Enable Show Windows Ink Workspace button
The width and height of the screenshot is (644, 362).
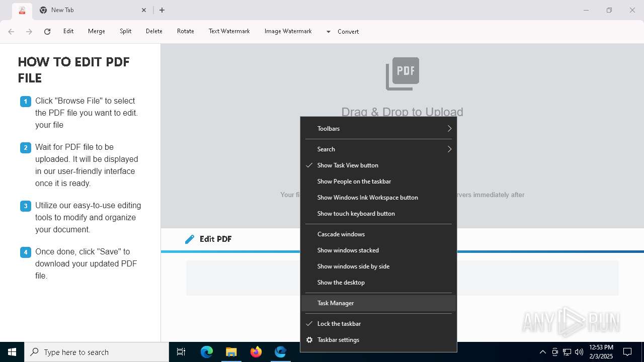(x=378, y=197)
